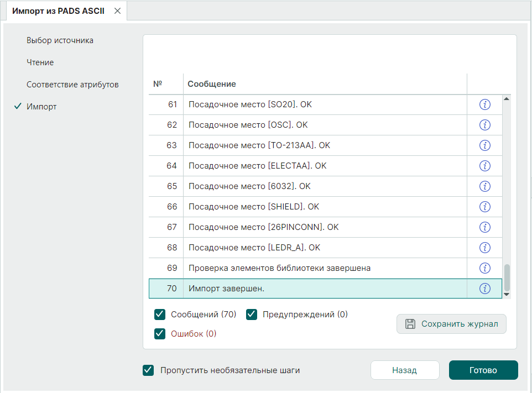Image resolution: width=532 pixels, height=393 pixels.
Task: Click the Сохранить журнал button
Action: [x=451, y=324]
